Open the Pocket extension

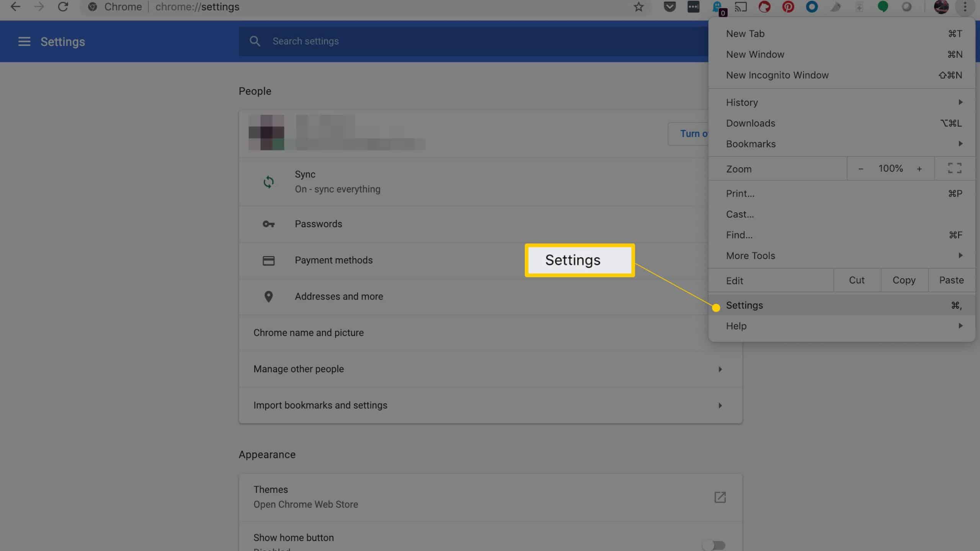pyautogui.click(x=670, y=7)
